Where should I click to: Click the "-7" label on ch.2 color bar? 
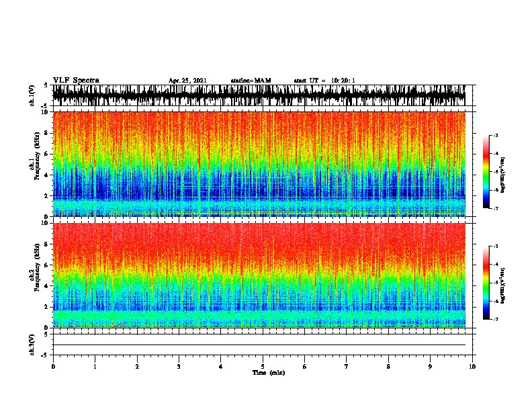pos(496,320)
